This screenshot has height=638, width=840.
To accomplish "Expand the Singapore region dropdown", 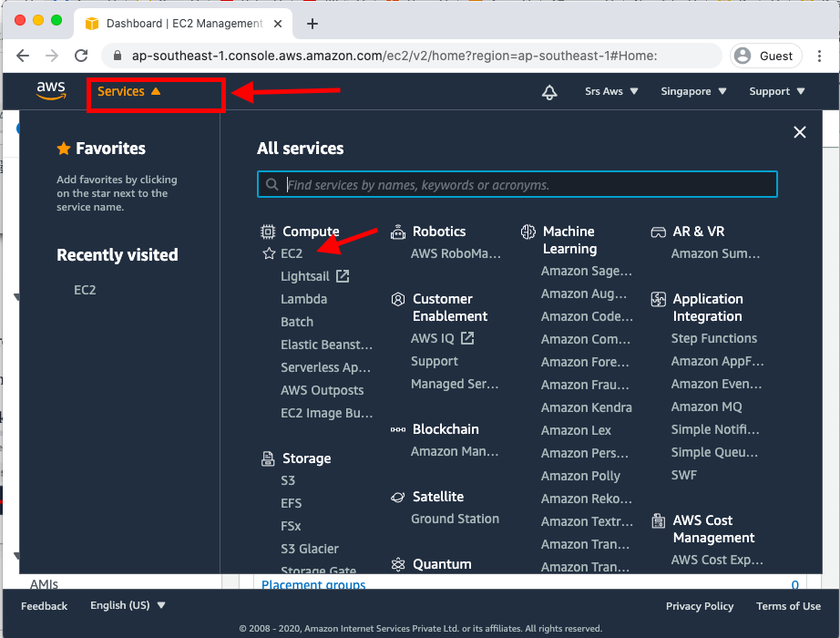I will [x=694, y=91].
